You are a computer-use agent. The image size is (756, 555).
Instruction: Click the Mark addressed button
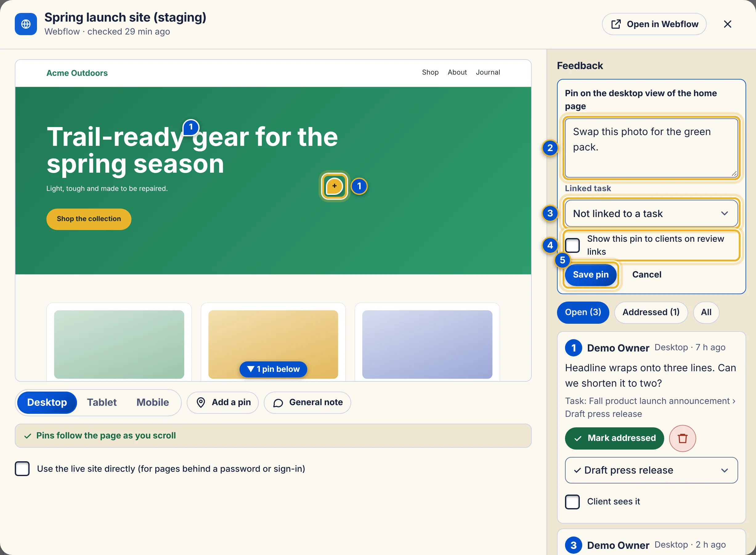tap(614, 438)
